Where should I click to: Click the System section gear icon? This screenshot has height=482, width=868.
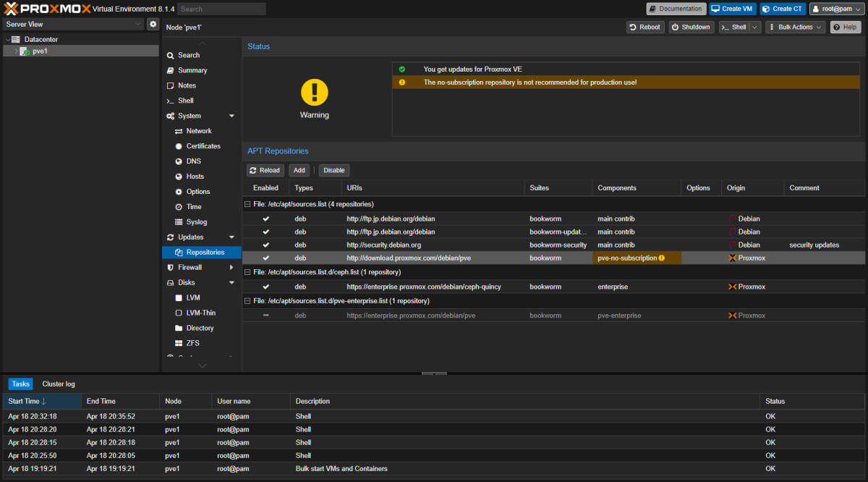(x=170, y=116)
